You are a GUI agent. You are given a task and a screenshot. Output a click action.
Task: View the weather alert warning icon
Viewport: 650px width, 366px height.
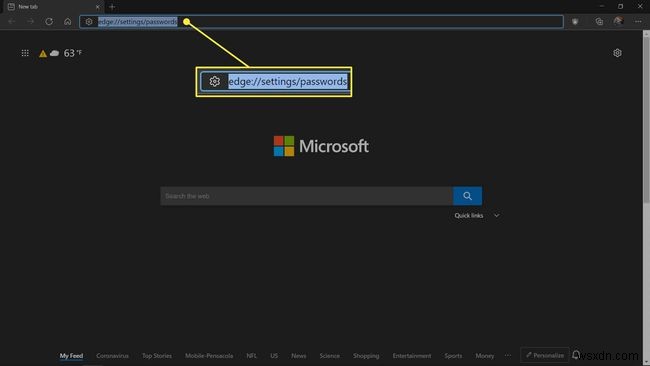tap(43, 53)
